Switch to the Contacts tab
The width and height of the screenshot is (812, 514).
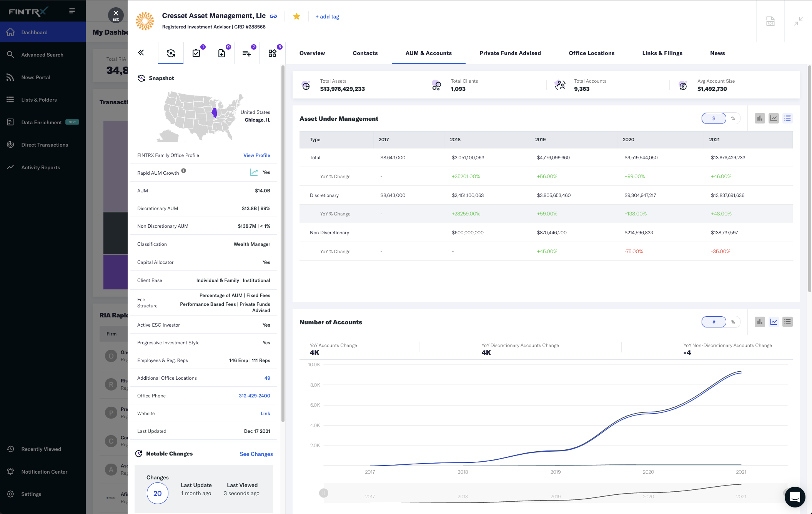pos(365,53)
